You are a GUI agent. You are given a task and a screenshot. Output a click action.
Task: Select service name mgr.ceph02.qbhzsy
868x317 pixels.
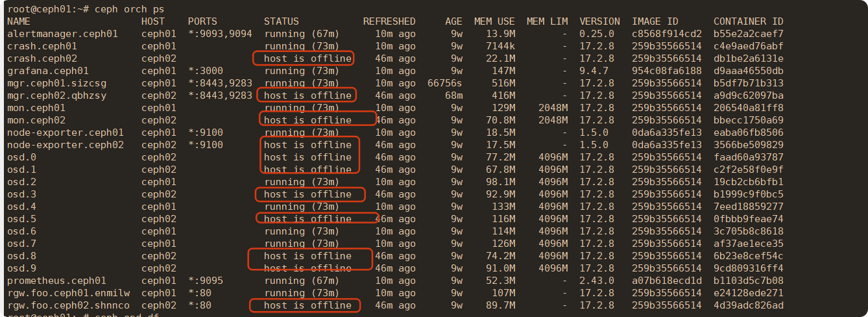point(56,95)
